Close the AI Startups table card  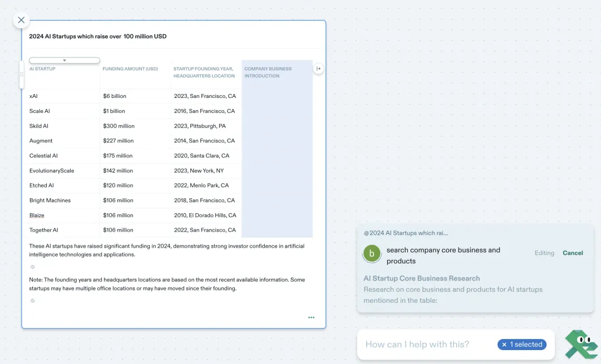pos(21,20)
